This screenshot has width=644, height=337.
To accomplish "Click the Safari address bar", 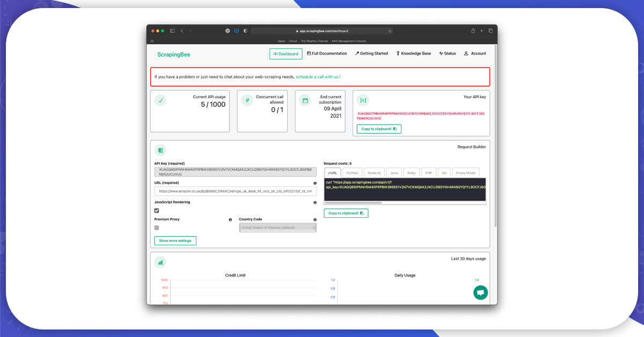I will (321, 31).
